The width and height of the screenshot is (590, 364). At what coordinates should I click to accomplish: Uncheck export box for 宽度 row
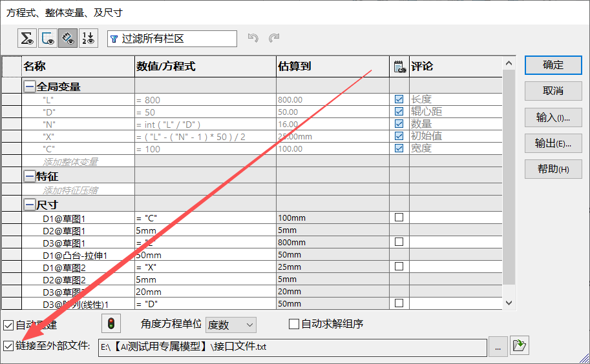[x=399, y=148]
